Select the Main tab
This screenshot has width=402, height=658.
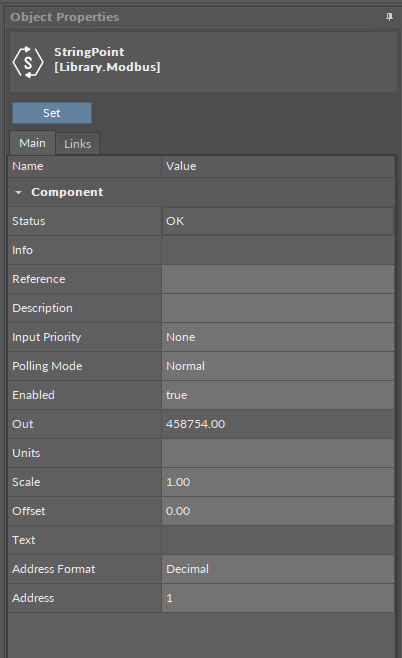32,143
